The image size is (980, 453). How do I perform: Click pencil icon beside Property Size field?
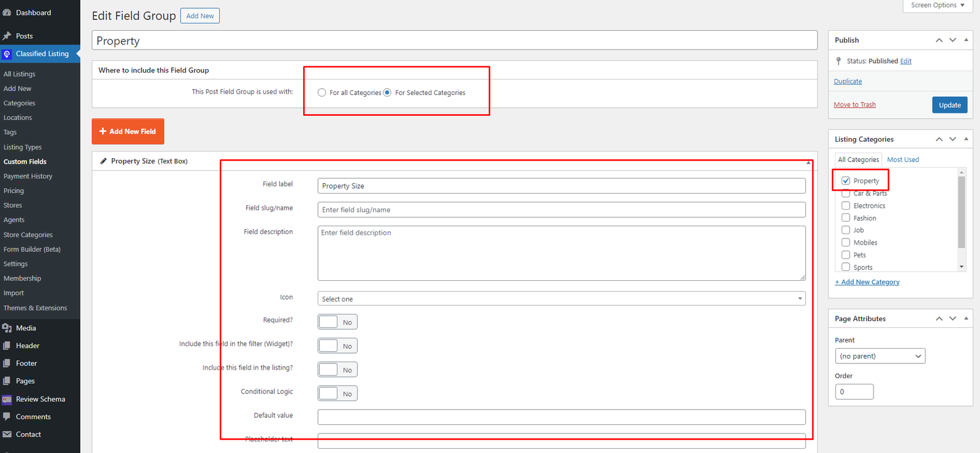(104, 161)
